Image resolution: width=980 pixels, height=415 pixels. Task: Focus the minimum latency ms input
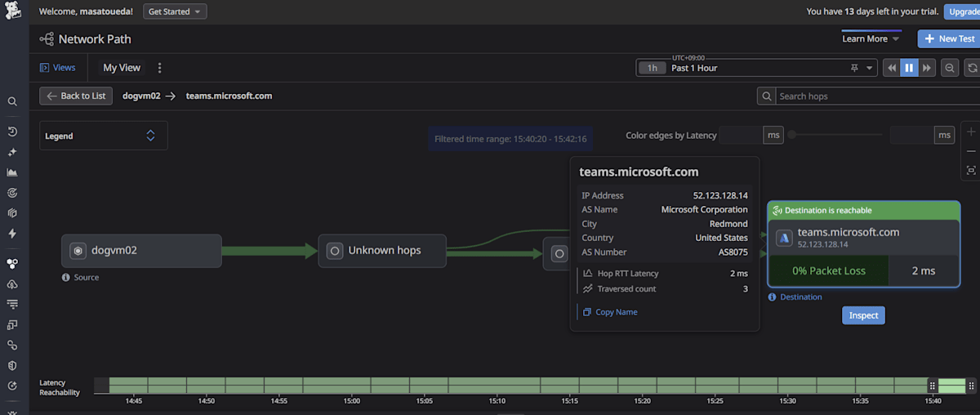742,135
